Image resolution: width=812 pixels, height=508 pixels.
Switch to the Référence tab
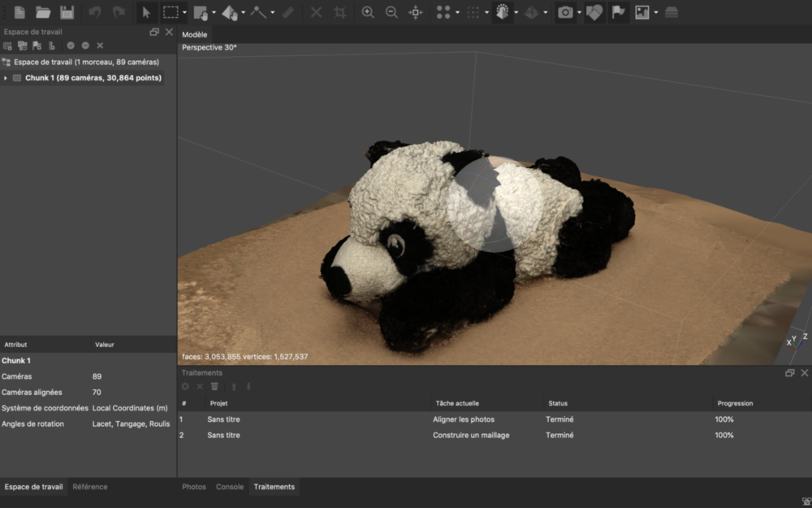coord(89,487)
